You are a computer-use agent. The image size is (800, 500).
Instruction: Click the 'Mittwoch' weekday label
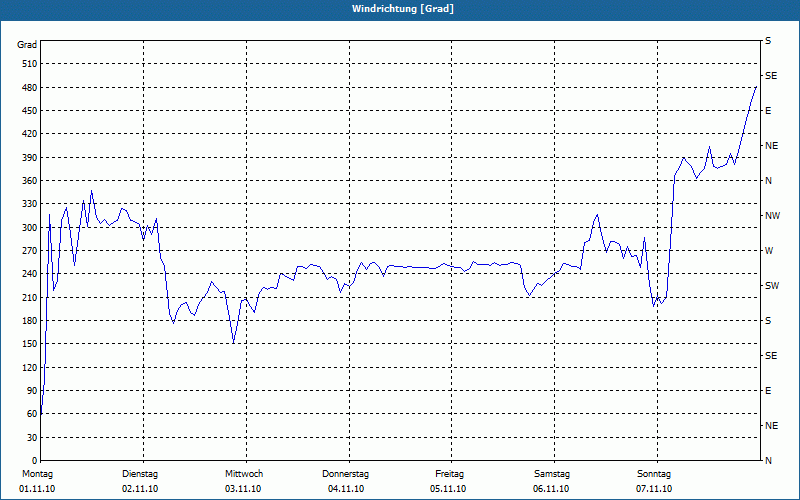pyautogui.click(x=244, y=474)
